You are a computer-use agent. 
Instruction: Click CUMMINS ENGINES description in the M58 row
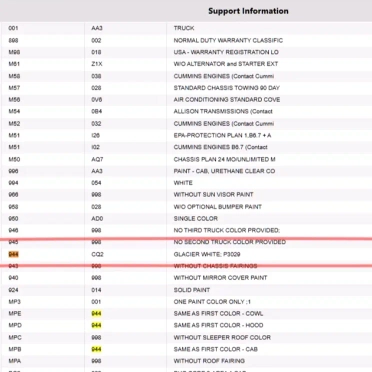pyautogui.click(x=224, y=76)
